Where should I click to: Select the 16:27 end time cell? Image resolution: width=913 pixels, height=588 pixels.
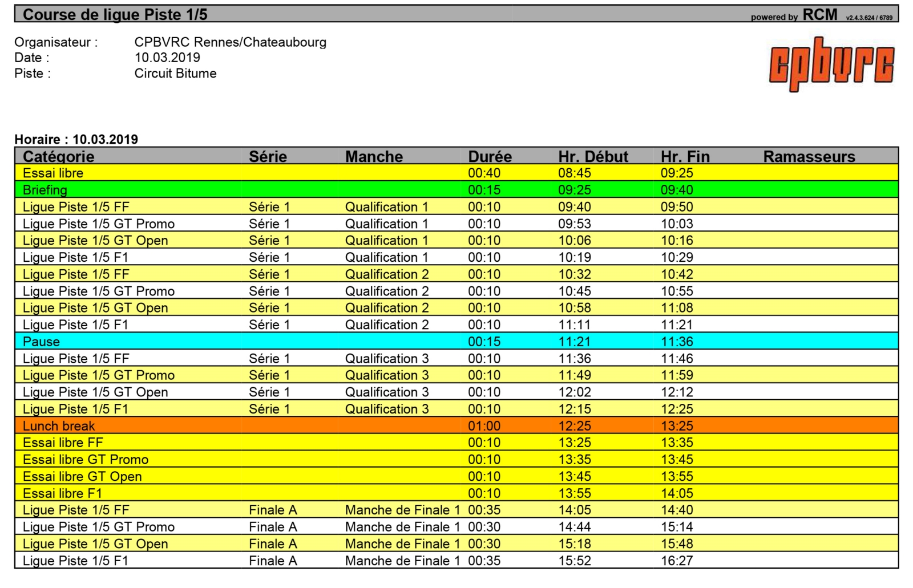point(677,561)
